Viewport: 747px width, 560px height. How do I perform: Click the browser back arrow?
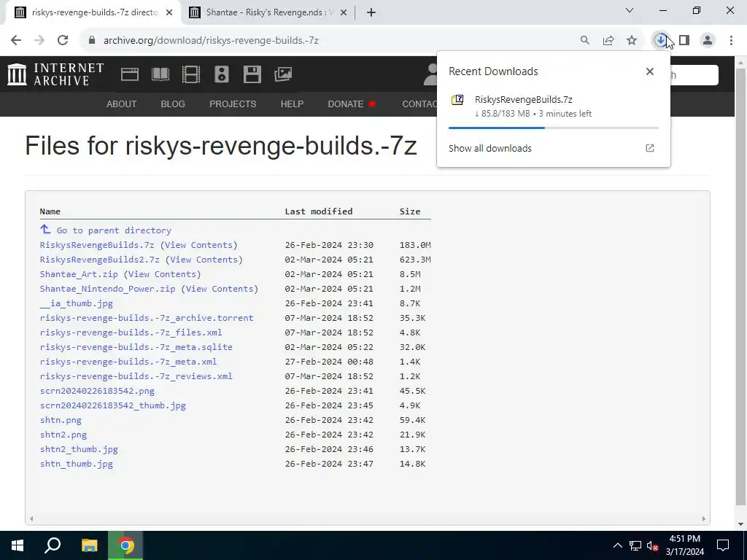click(16, 41)
